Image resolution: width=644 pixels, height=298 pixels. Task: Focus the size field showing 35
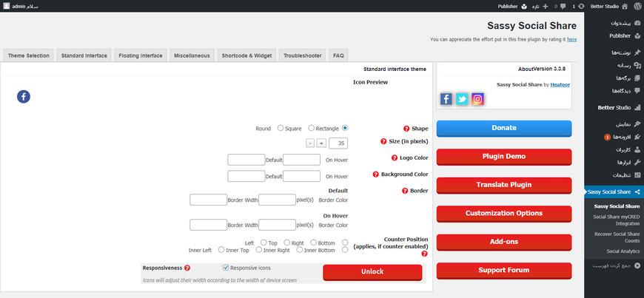tap(338, 143)
